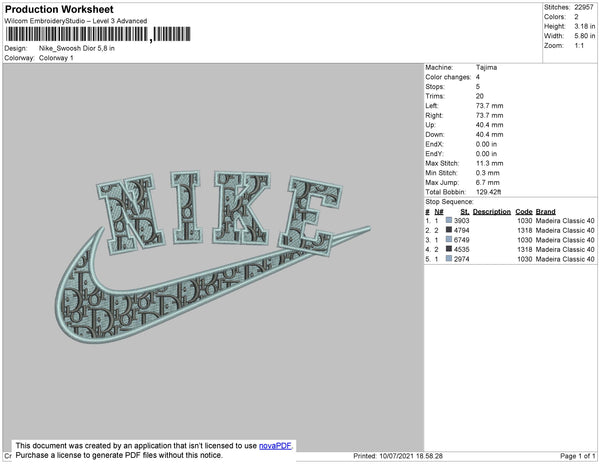Click 'Madeira Classic 40' in stop row 1
This screenshot has height=464, width=600.
click(x=565, y=221)
